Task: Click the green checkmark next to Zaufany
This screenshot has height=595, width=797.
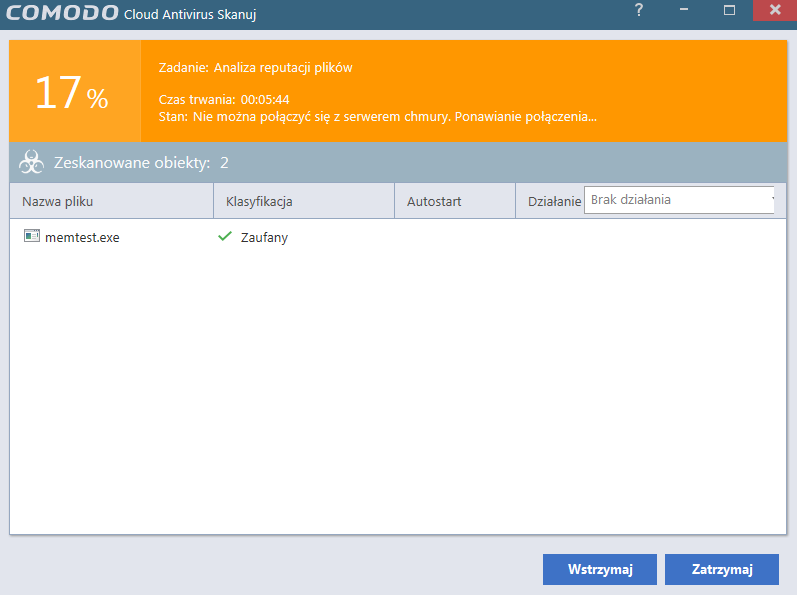Action: (225, 237)
